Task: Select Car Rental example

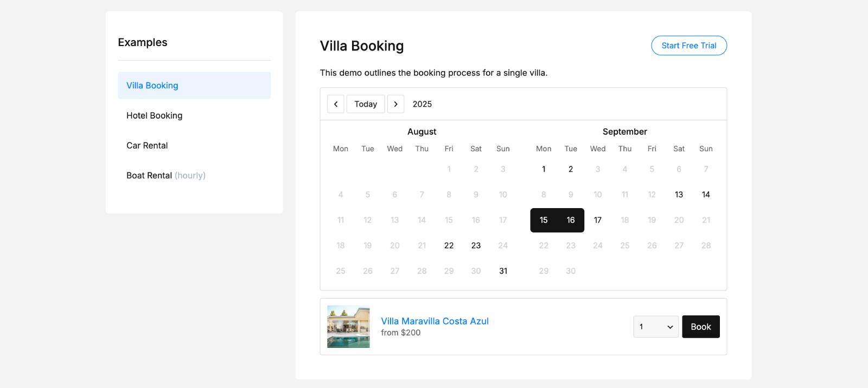Action: pos(194,145)
